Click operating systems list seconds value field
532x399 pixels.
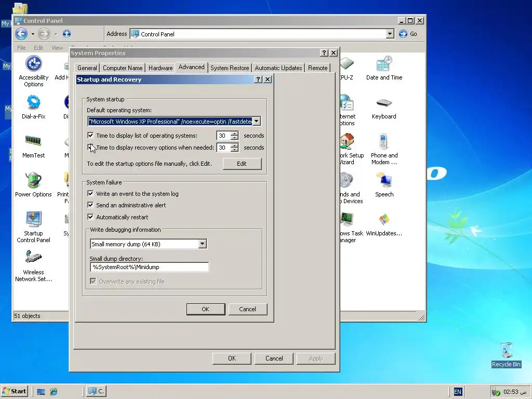click(223, 136)
